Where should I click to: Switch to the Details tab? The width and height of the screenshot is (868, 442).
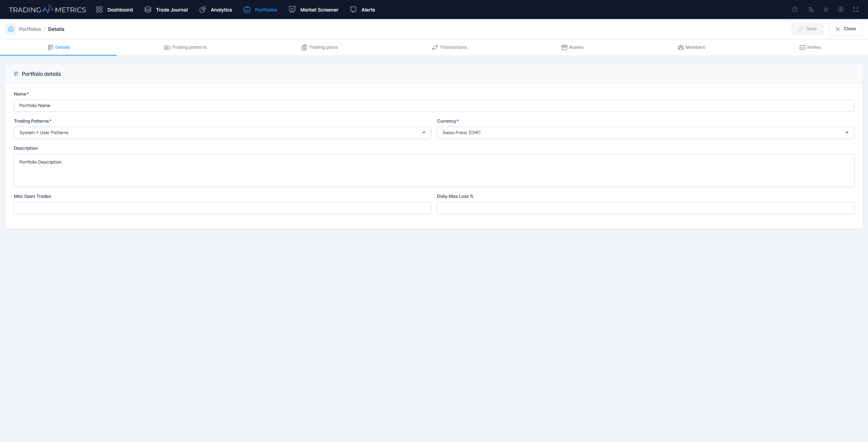coord(58,47)
